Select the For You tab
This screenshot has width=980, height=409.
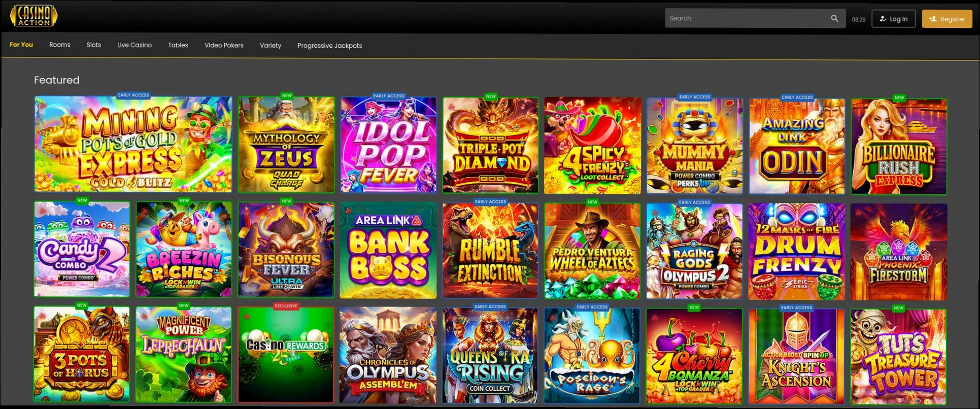[x=21, y=45]
